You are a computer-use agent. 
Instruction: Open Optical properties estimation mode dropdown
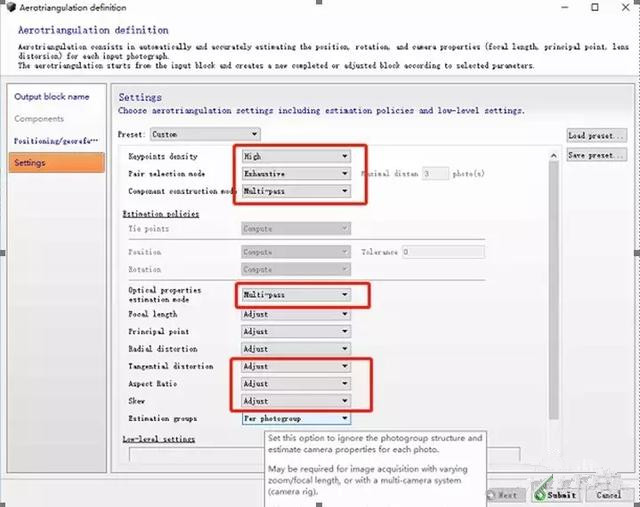tap(296, 295)
